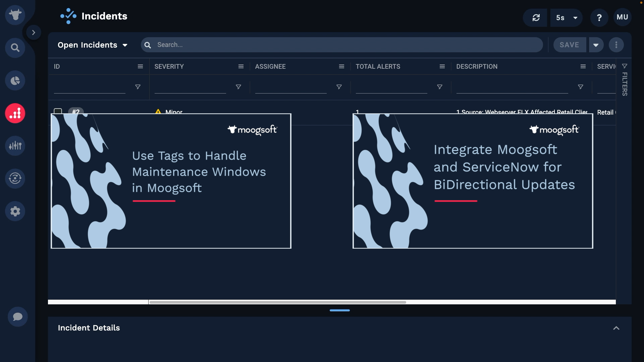Click the Incidents page title
The width and height of the screenshot is (644, 362).
[x=104, y=16]
